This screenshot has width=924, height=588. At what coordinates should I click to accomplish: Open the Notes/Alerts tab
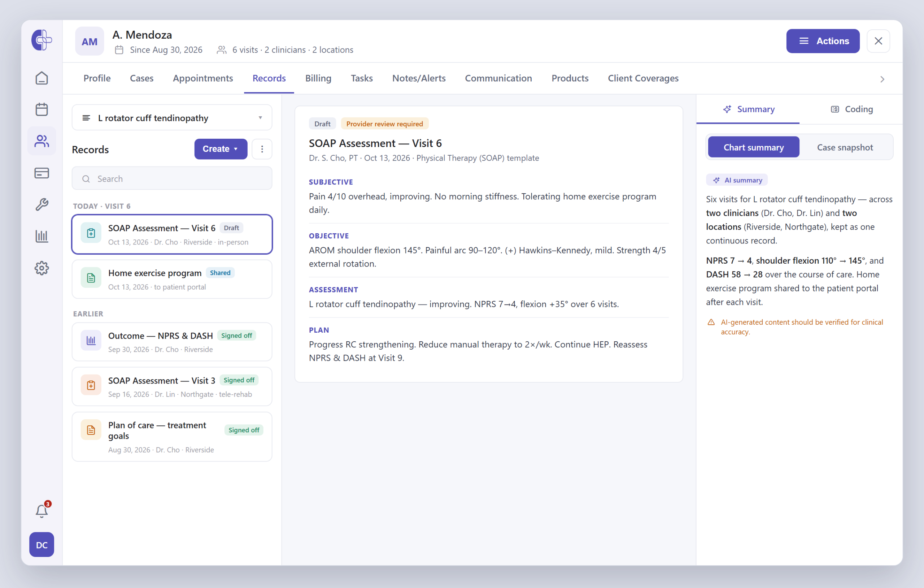point(419,78)
